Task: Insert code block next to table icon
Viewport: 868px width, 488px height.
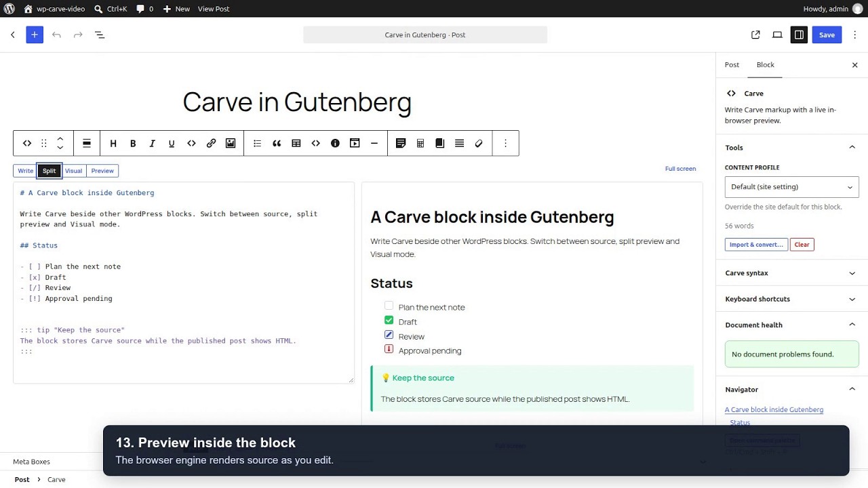Action: click(x=315, y=143)
